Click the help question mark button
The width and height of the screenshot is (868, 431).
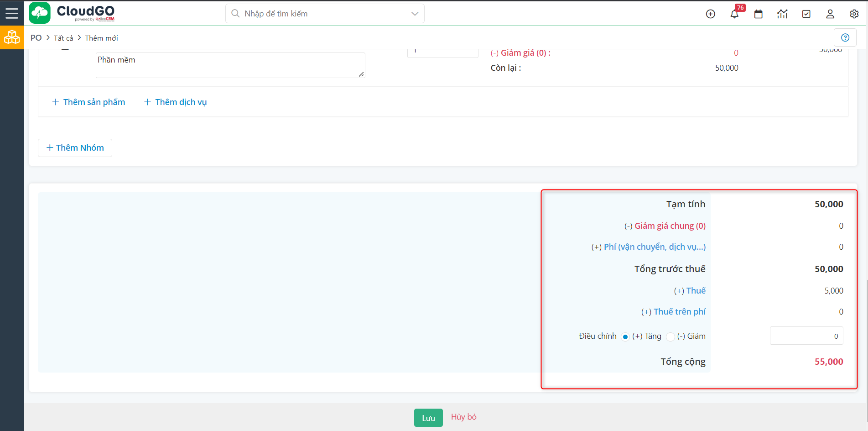point(845,38)
